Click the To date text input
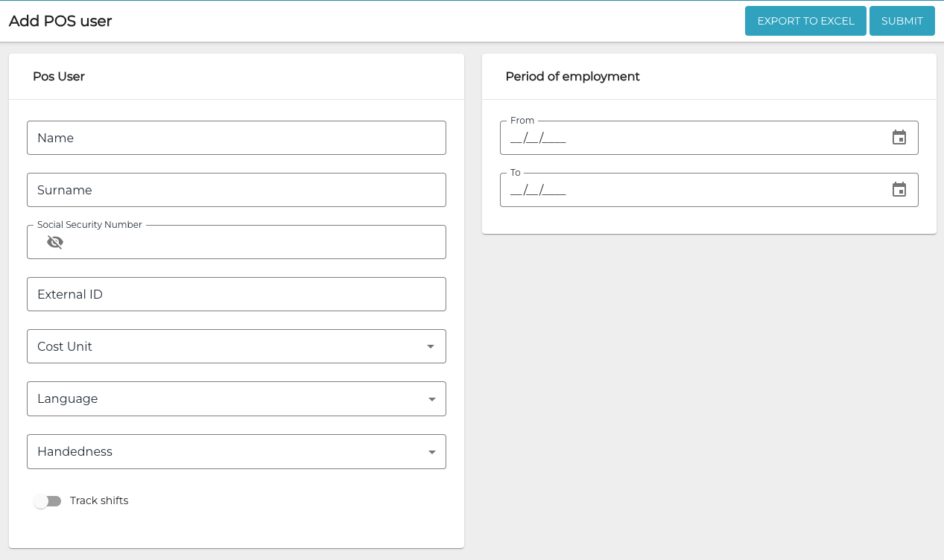 coord(693,190)
